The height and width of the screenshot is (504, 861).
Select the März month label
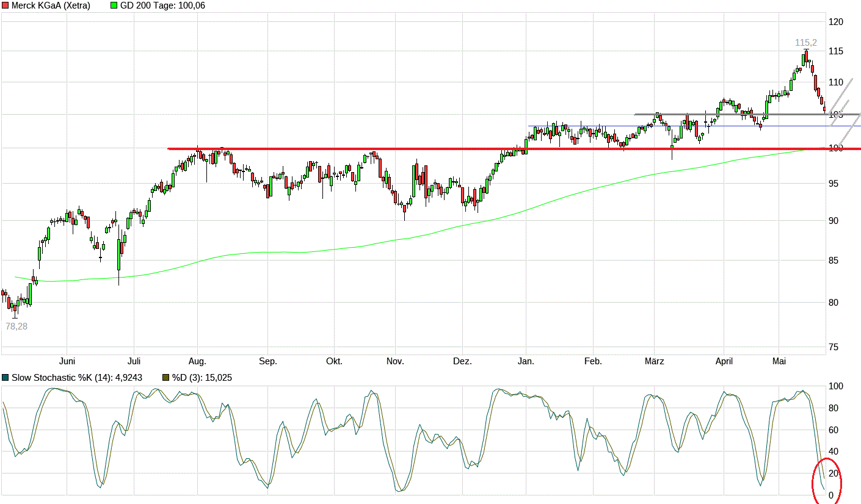click(x=654, y=361)
